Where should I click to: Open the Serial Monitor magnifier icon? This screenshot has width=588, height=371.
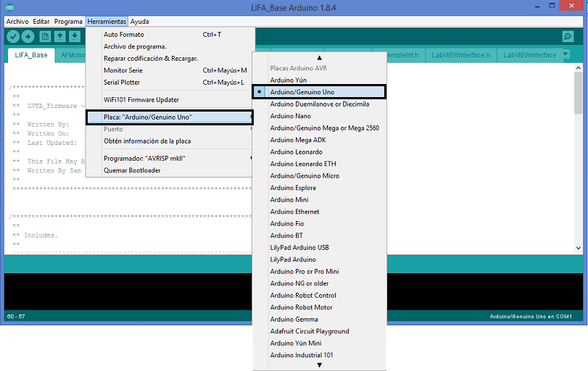pyautogui.click(x=568, y=36)
